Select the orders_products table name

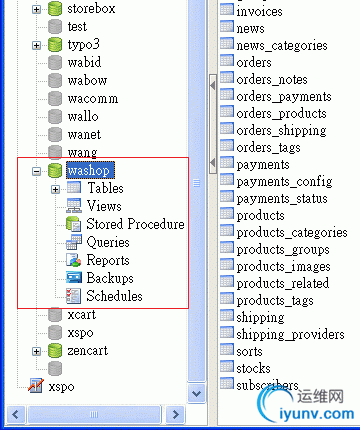281,114
